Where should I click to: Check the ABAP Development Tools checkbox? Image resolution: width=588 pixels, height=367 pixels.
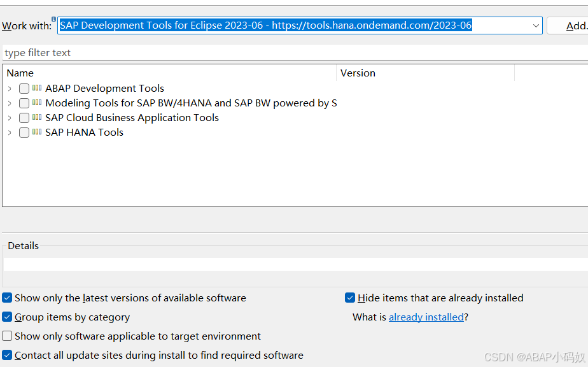click(24, 89)
